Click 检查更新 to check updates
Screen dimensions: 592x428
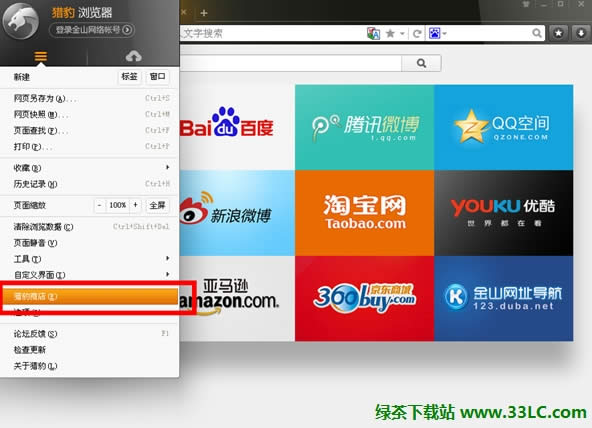coord(89,350)
